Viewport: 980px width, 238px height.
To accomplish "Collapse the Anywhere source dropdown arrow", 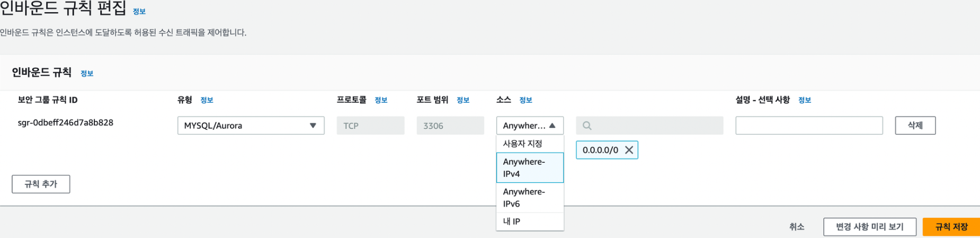I will (553, 126).
